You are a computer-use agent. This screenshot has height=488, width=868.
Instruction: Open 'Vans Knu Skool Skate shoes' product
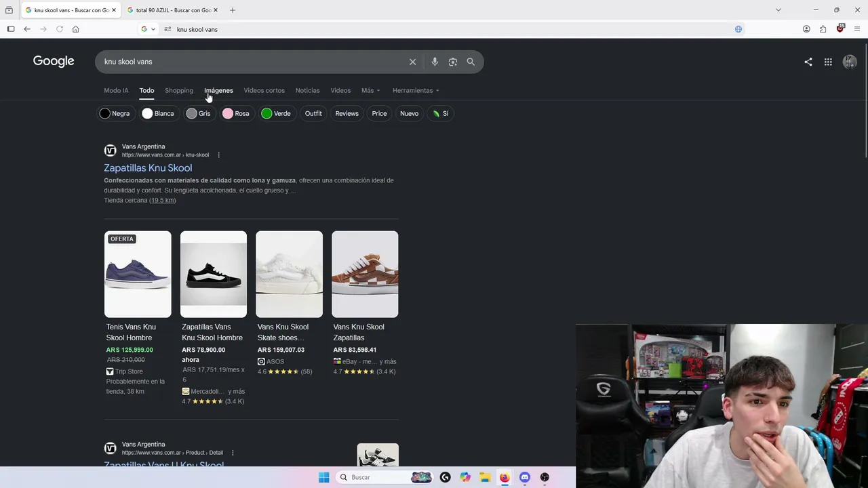tap(283, 332)
